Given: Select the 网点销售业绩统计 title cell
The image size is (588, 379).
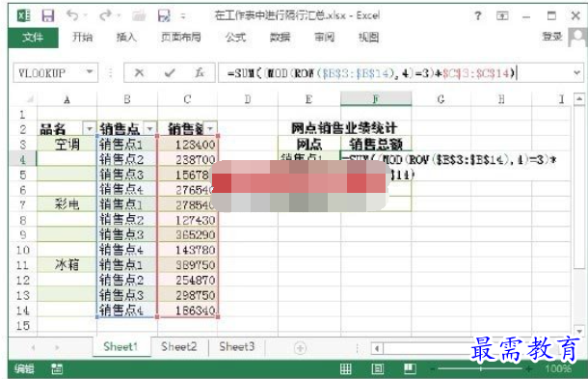Looking at the screenshot, I should pos(344,128).
